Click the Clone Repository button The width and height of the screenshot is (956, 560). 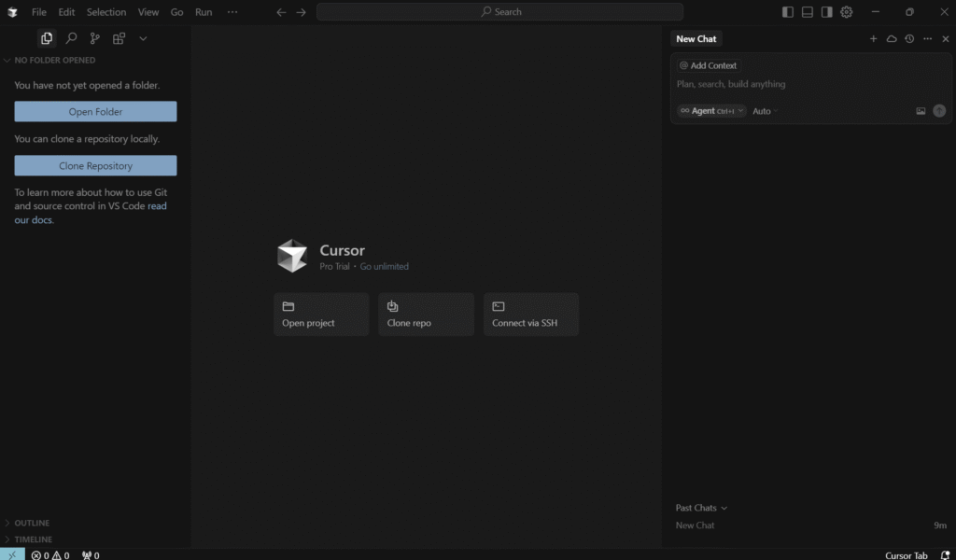(96, 166)
